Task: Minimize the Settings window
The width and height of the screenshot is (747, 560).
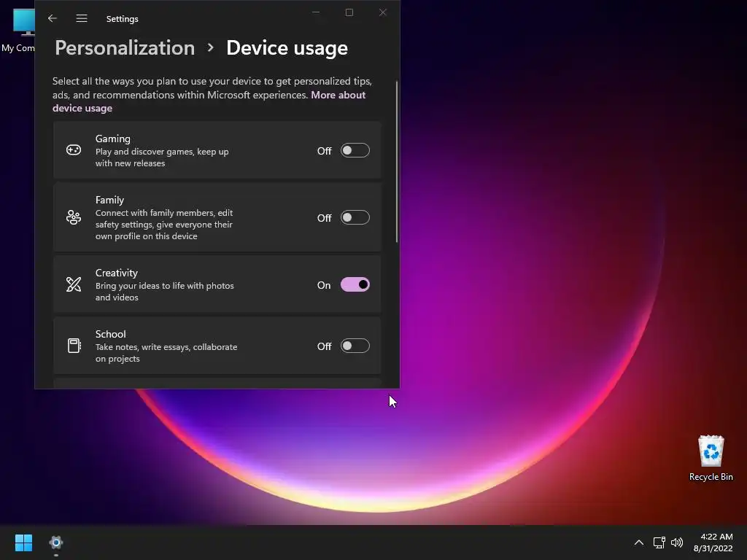Action: [316, 12]
